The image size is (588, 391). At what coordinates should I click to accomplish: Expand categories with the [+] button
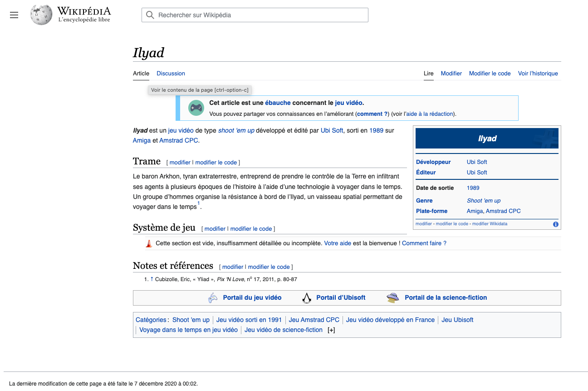pyautogui.click(x=331, y=330)
